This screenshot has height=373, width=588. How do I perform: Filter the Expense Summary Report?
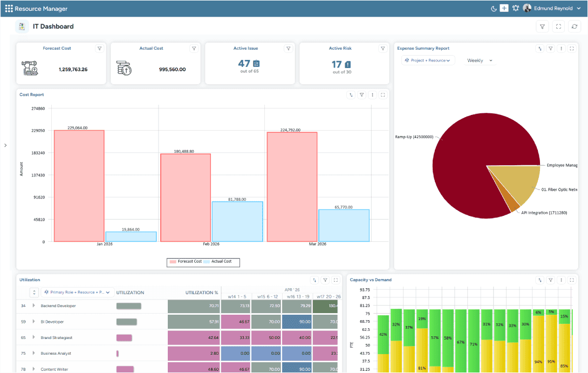[x=550, y=49]
